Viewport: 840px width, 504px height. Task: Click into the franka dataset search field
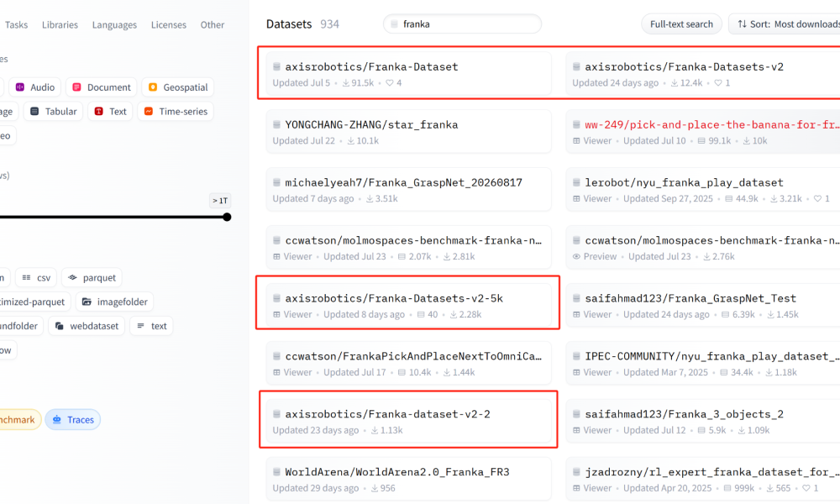pyautogui.click(x=462, y=24)
